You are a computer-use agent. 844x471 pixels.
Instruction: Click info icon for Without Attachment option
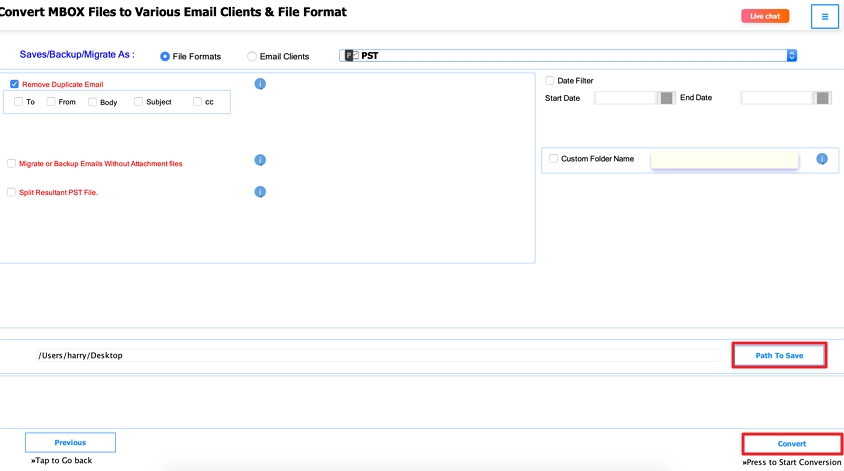click(x=260, y=160)
